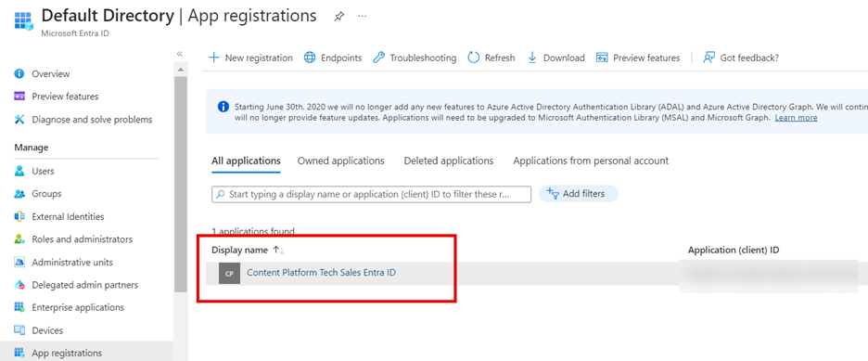
Task: Open Endpoints from the toolbar
Action: coord(333,58)
